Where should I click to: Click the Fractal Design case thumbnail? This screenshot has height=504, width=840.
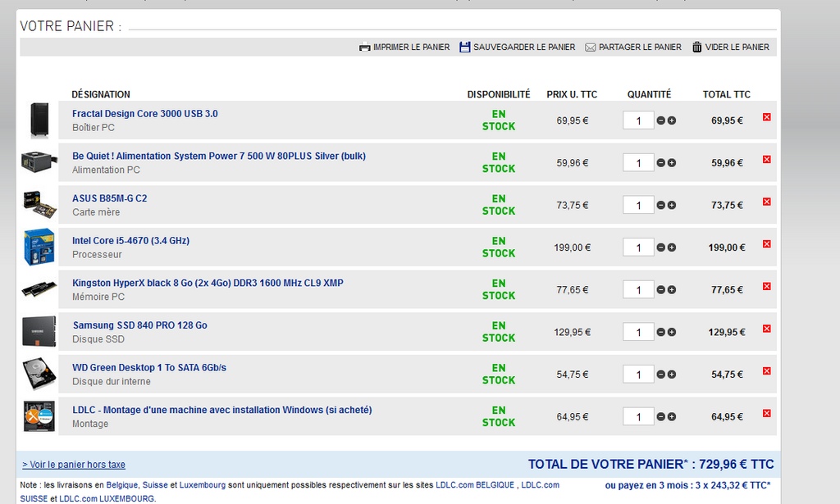click(x=39, y=120)
